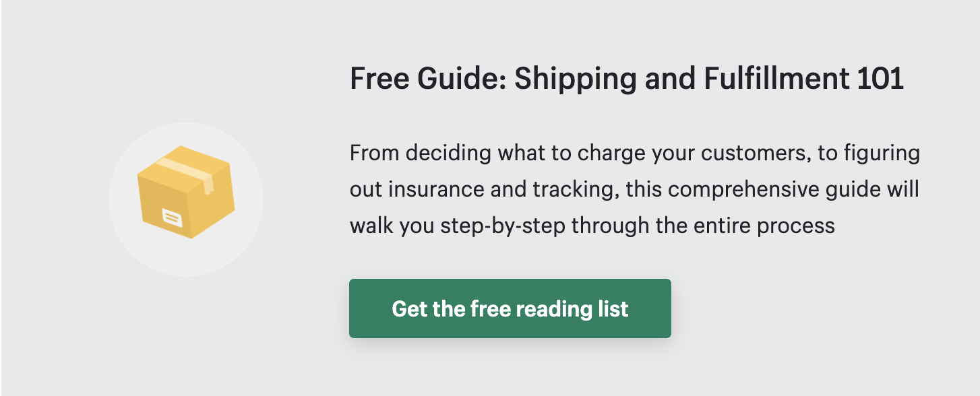
Task: Click the yellow cardboard box icon
Action: (186, 192)
